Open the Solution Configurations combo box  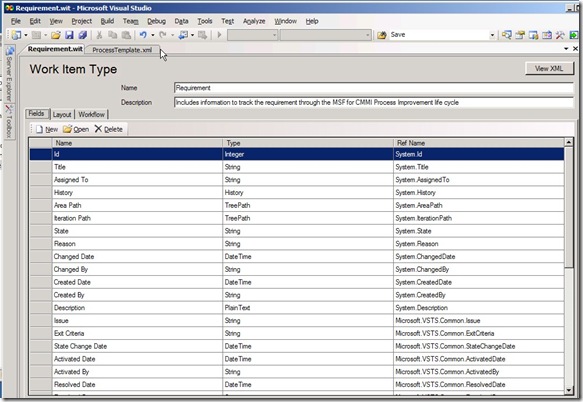[x=252, y=35]
